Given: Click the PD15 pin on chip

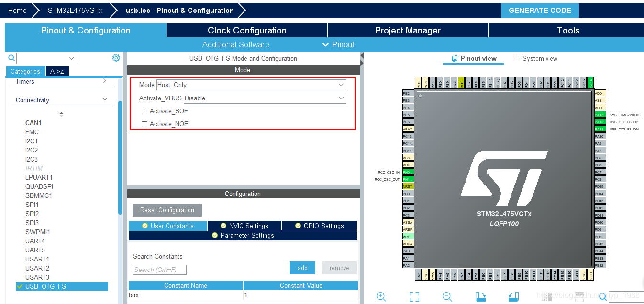Looking at the screenshot, I should (x=600, y=186).
